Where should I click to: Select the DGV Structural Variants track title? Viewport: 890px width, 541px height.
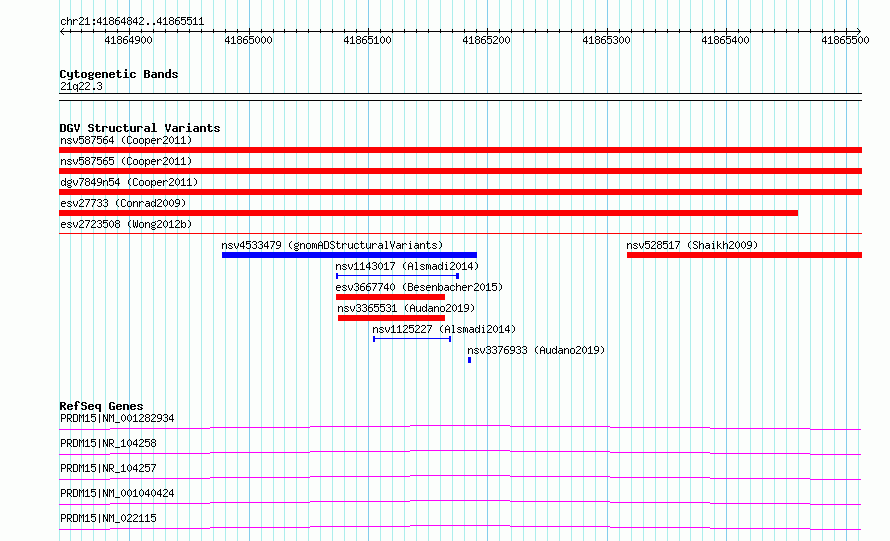140,128
